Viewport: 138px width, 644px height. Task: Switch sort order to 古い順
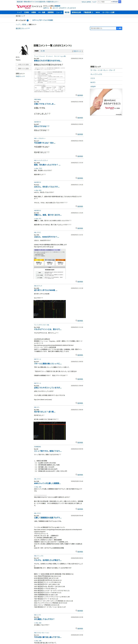coord(43,51)
